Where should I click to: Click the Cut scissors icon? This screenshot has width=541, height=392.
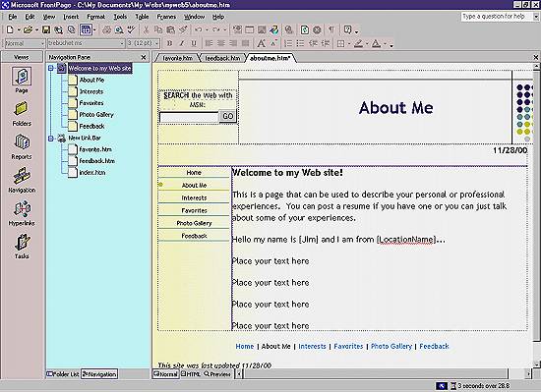tap(146, 30)
